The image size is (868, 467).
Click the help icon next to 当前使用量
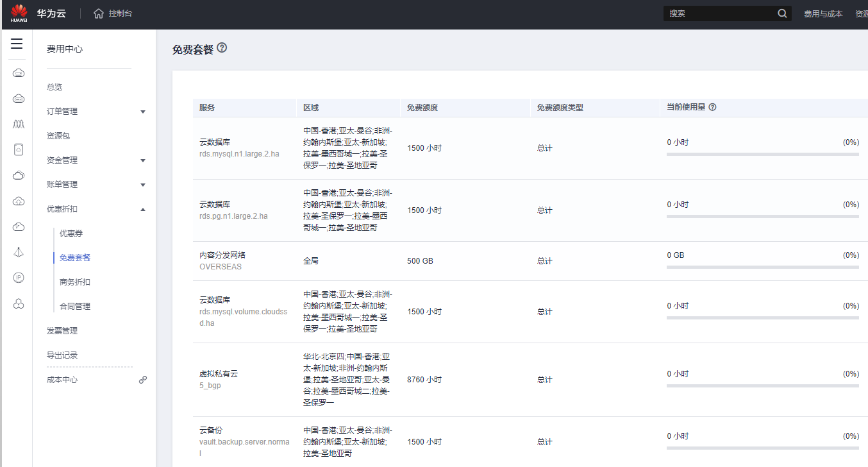click(712, 108)
